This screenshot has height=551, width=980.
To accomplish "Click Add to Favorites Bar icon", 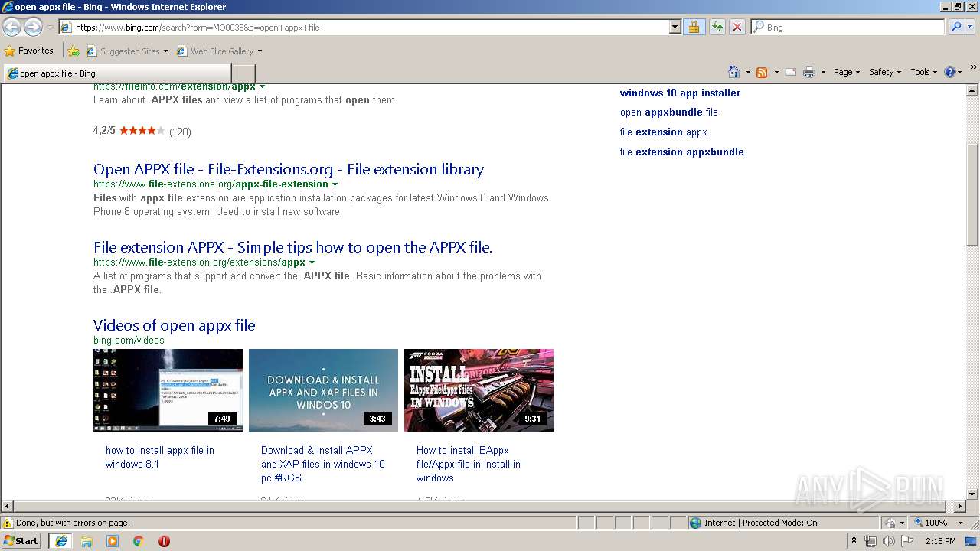I will click(x=73, y=51).
